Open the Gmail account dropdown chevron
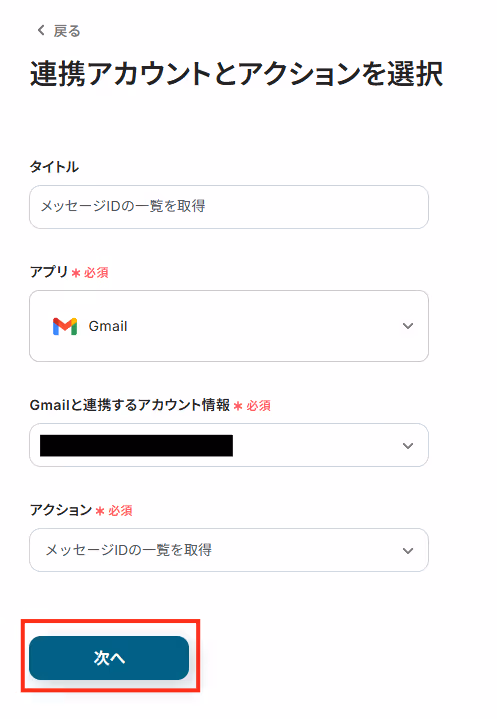Screen dimensions: 497x719 (x=408, y=446)
